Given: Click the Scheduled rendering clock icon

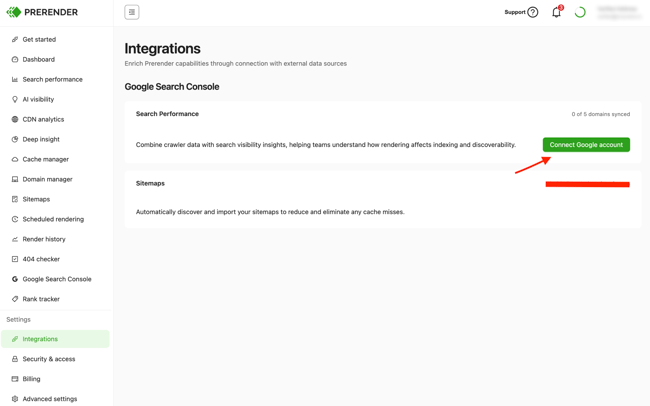Looking at the screenshot, I should pos(15,219).
